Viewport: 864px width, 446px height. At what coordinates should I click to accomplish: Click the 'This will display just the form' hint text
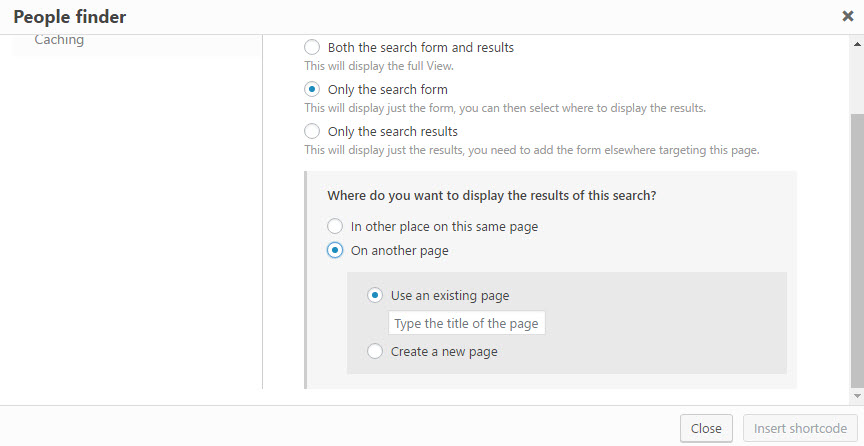pyautogui.click(x=505, y=108)
